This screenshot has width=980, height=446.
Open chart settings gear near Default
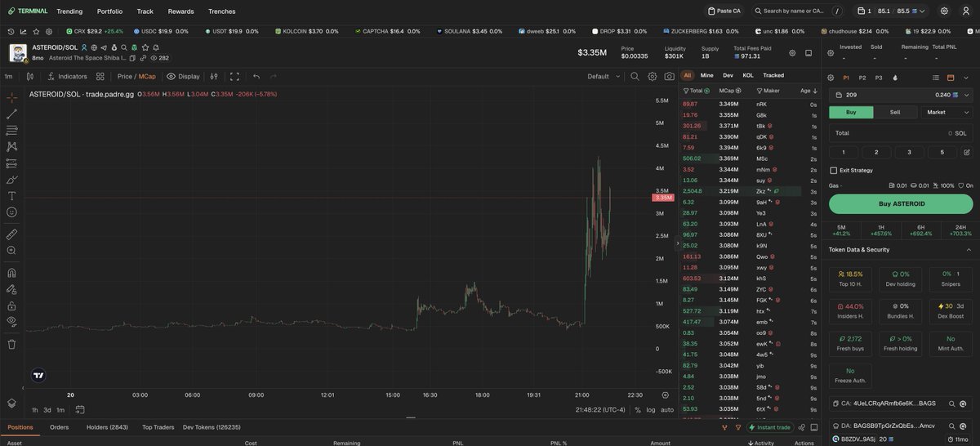point(653,76)
